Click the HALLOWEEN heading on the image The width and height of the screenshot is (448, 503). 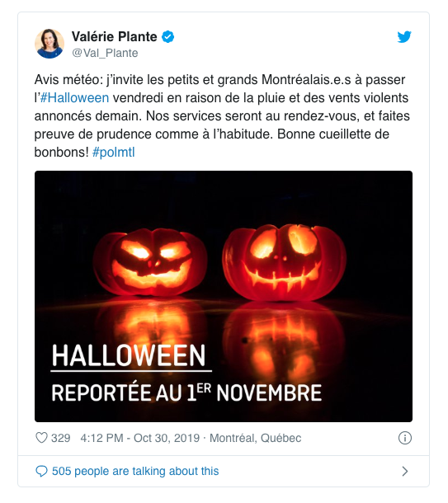(129, 355)
